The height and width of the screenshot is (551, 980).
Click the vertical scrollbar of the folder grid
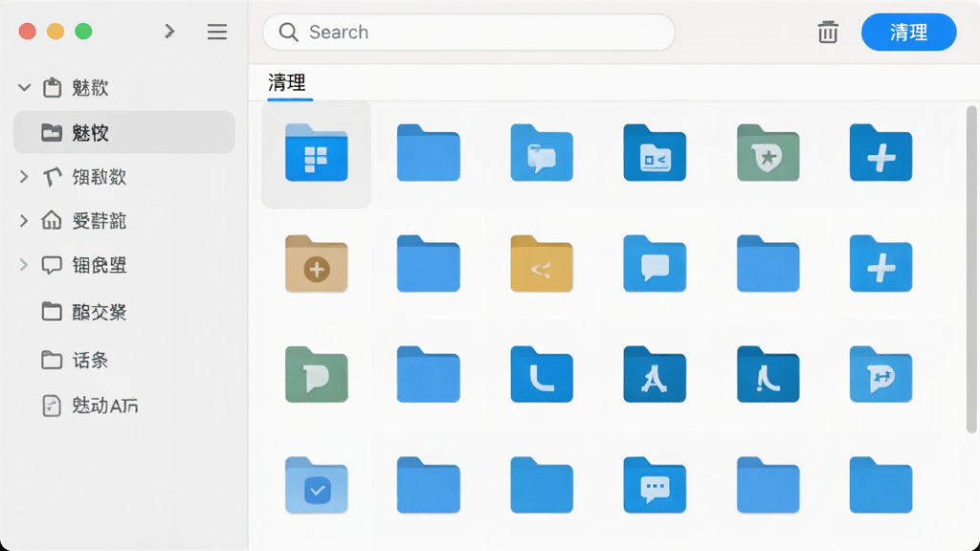click(x=971, y=269)
